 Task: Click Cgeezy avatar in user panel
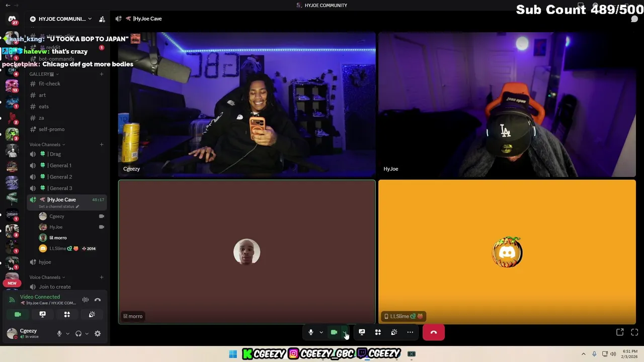point(12,333)
